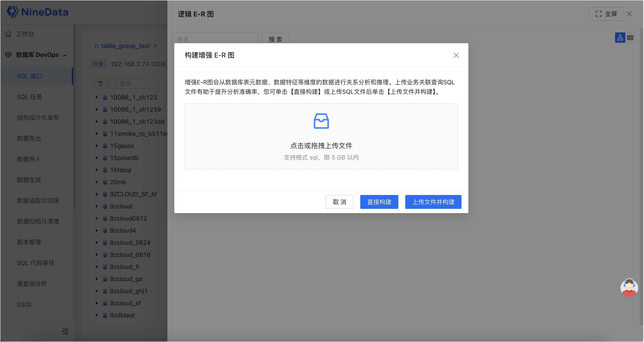The image size is (644, 342).
Task: Click the upload inbox icon
Action: pyautogui.click(x=321, y=121)
